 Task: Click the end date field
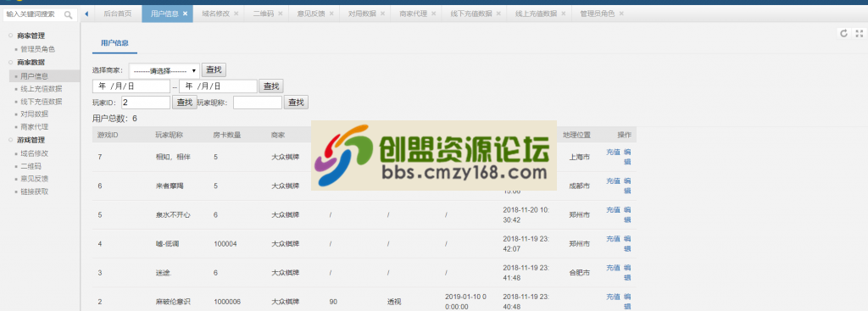tap(218, 86)
